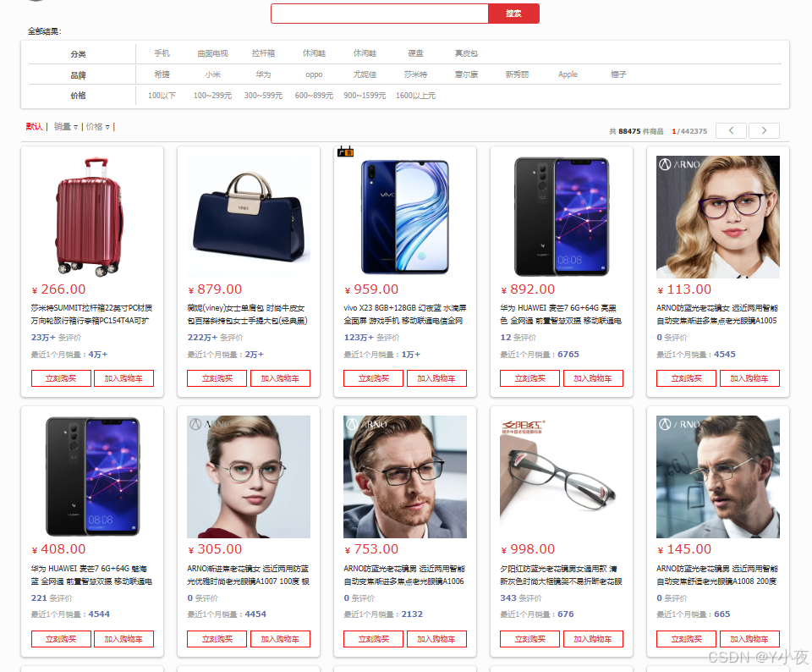The image size is (812, 672).
Task: Open the vivo X23 phone image
Action: coord(405,217)
